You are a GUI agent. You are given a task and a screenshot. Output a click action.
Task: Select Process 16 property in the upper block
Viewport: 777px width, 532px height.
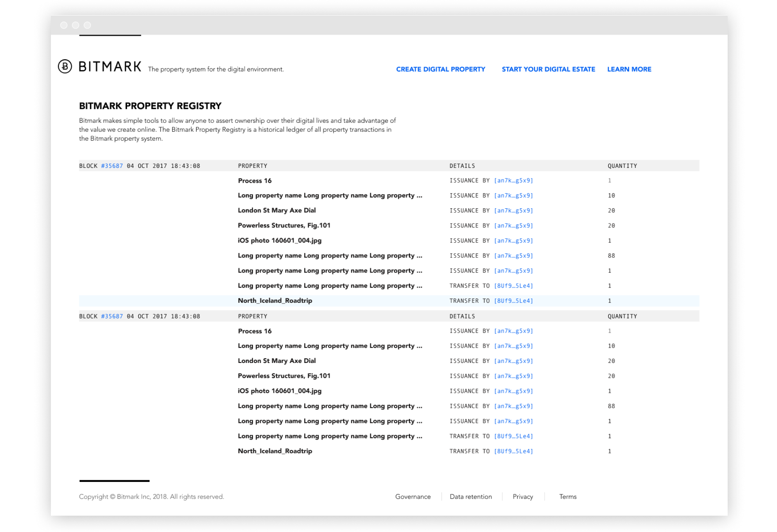(255, 181)
